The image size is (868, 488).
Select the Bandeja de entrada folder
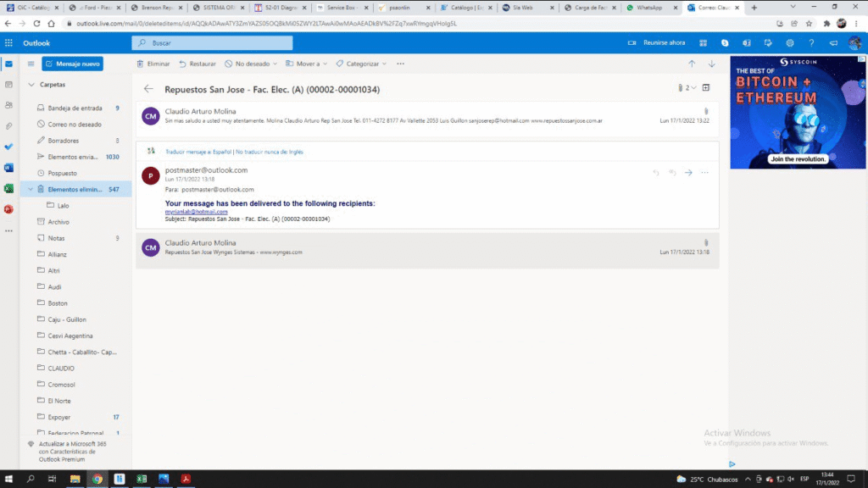(x=75, y=108)
